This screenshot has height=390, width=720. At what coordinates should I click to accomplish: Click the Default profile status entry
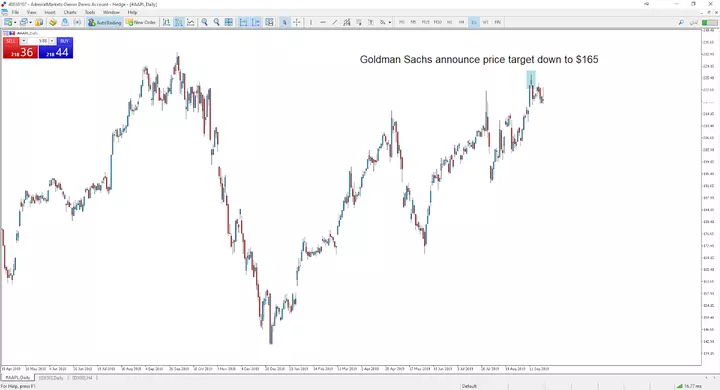point(469,386)
